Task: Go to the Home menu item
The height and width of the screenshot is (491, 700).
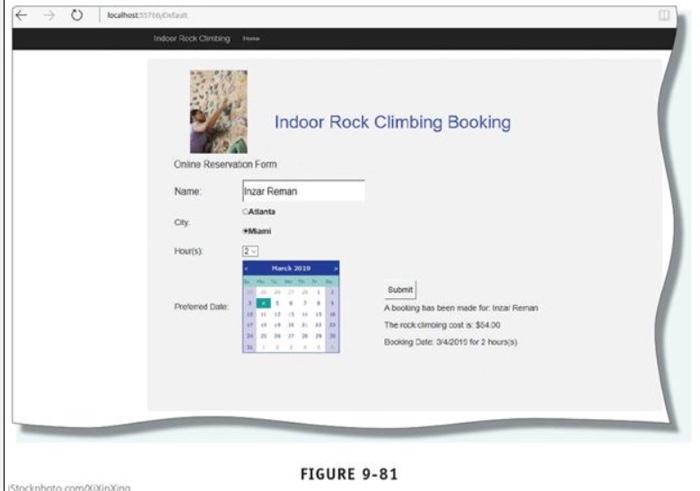Action: pos(251,38)
